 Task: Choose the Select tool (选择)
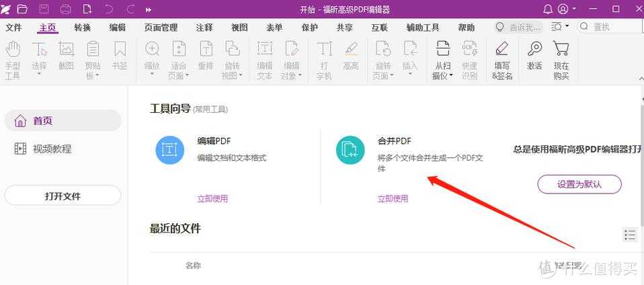point(40,58)
